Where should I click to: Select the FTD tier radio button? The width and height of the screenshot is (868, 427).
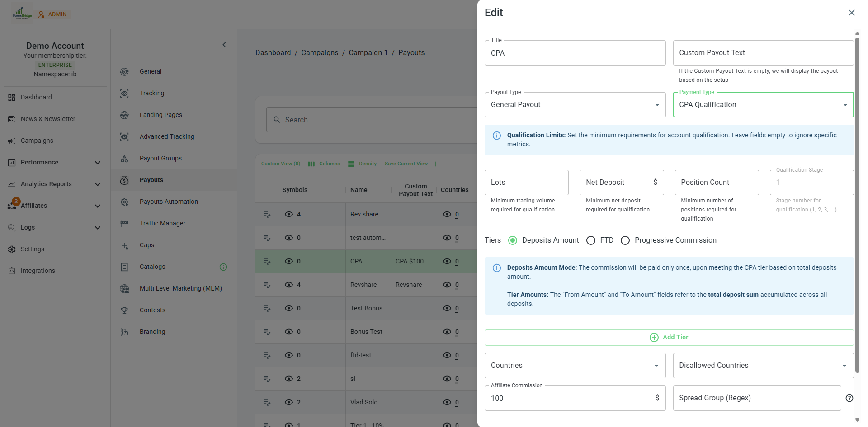tap(590, 240)
